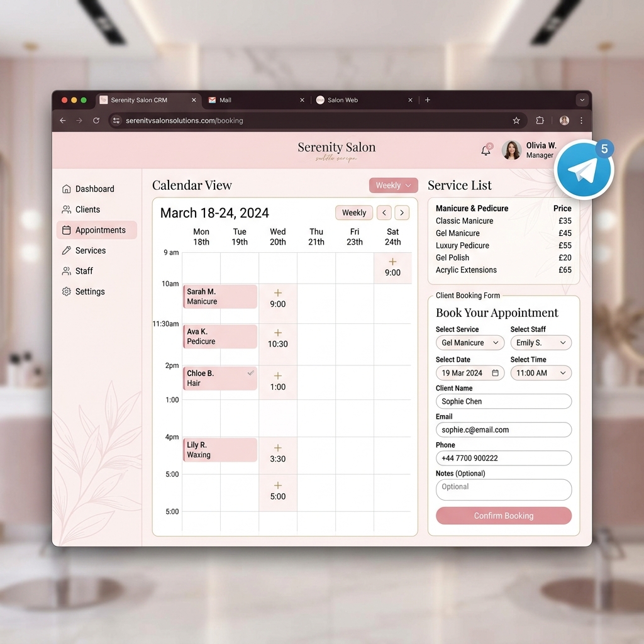Open Staff in sidebar
The image size is (644, 644).
tap(96, 271)
